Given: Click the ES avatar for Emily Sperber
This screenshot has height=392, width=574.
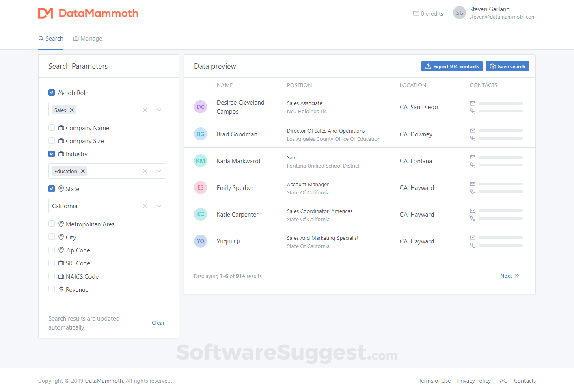Looking at the screenshot, I should (x=201, y=187).
